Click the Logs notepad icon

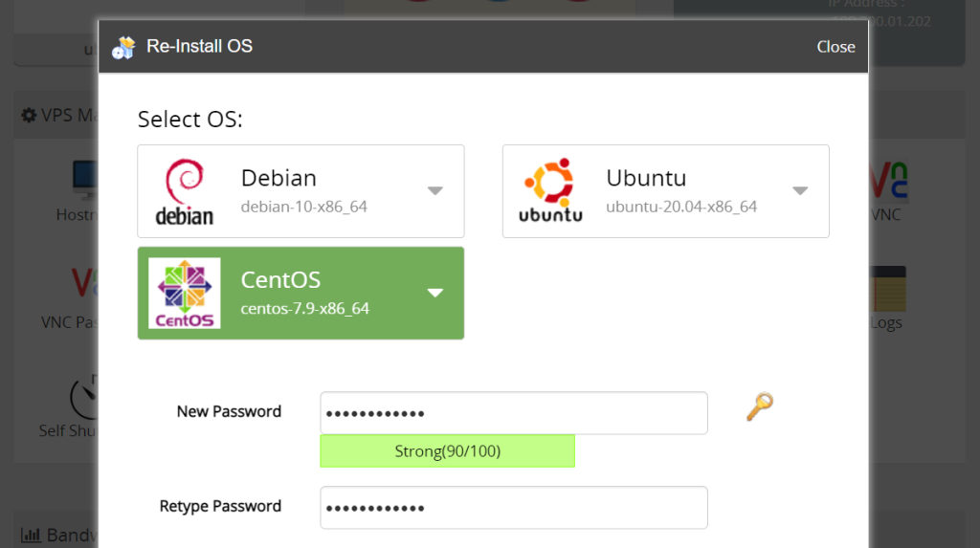pyautogui.click(x=887, y=288)
